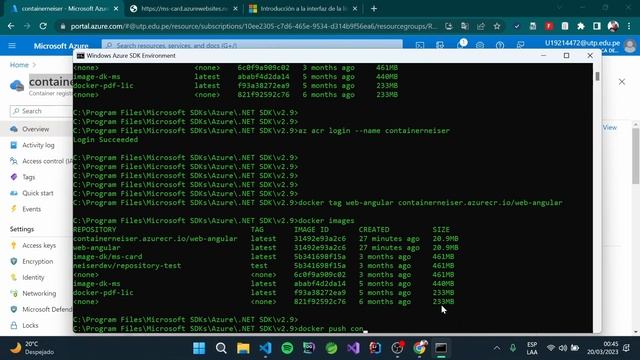Open File Explorer from the taskbar
The height and width of the screenshot is (360, 640).
click(243, 348)
